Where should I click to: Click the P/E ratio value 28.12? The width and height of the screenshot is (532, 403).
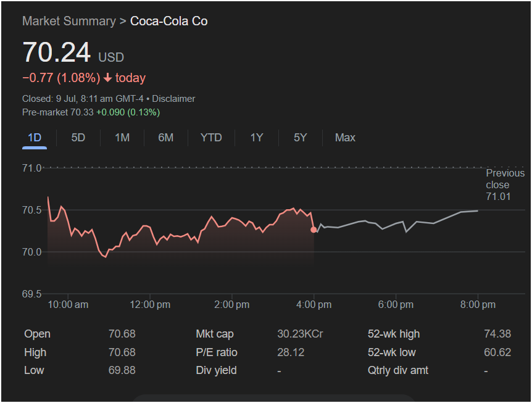click(x=291, y=352)
